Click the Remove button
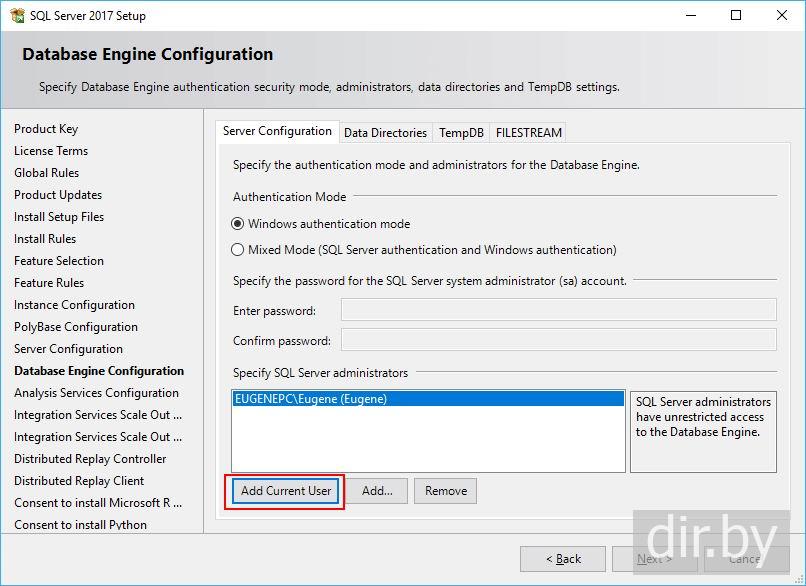 click(x=446, y=491)
